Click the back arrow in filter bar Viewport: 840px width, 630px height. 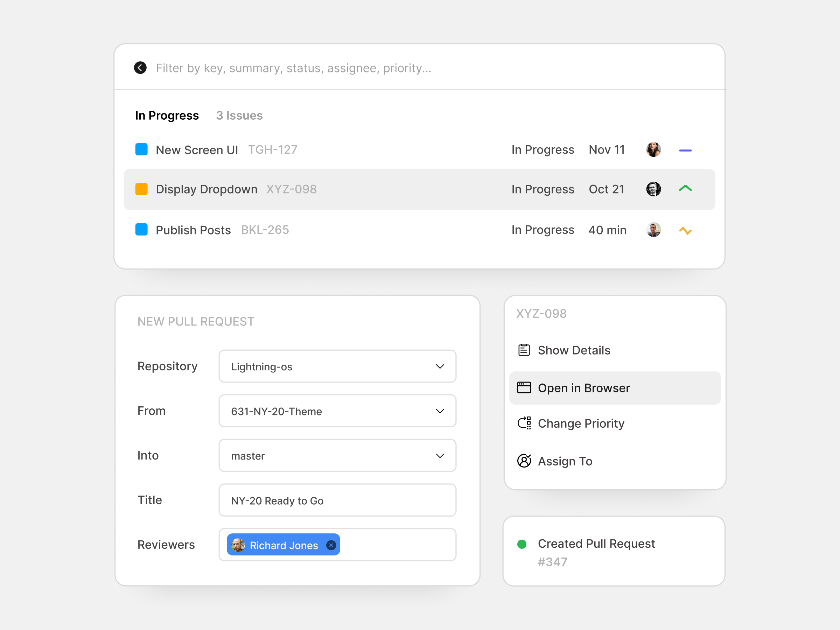pyautogui.click(x=140, y=68)
